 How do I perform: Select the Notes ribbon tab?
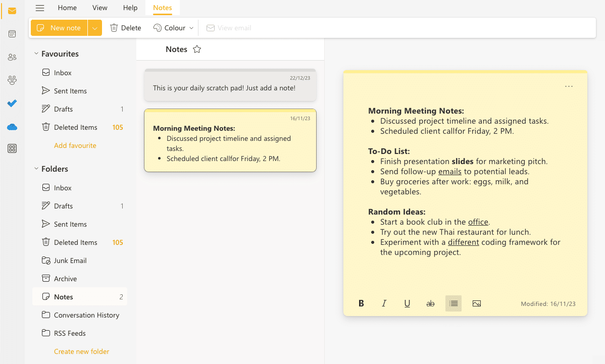[x=163, y=8]
